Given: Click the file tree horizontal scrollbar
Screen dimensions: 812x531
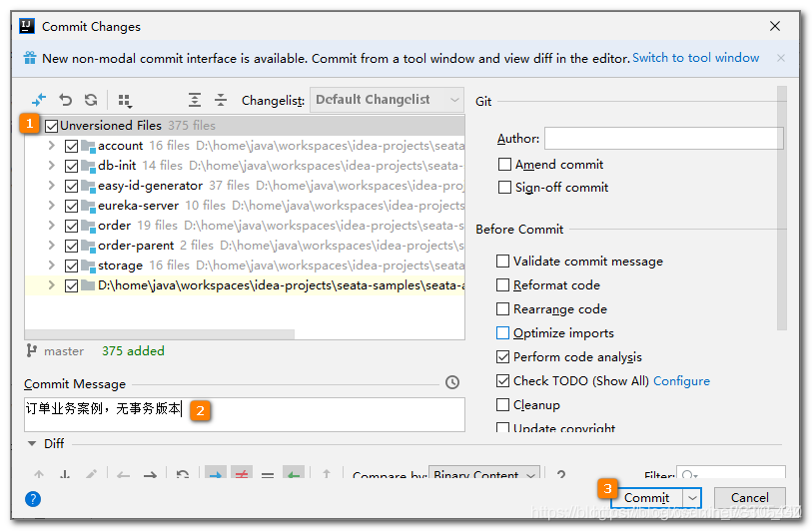Looking at the screenshot, I should pos(160,334).
